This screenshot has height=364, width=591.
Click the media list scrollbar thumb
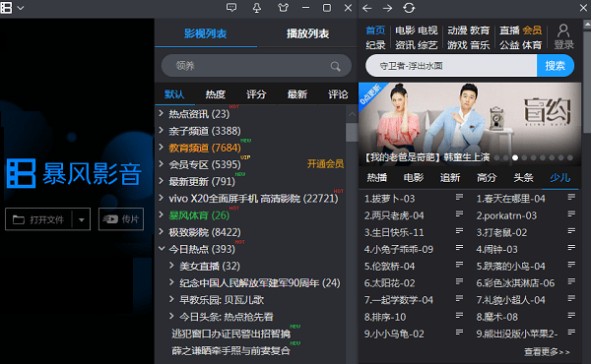point(352,133)
